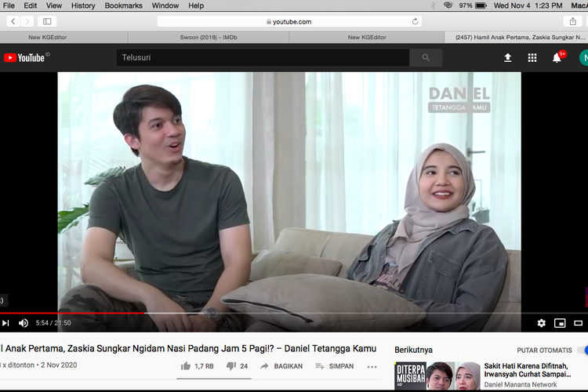Toggle theater mode view
Image resolution: width=588 pixels, height=392 pixels.
point(579,323)
